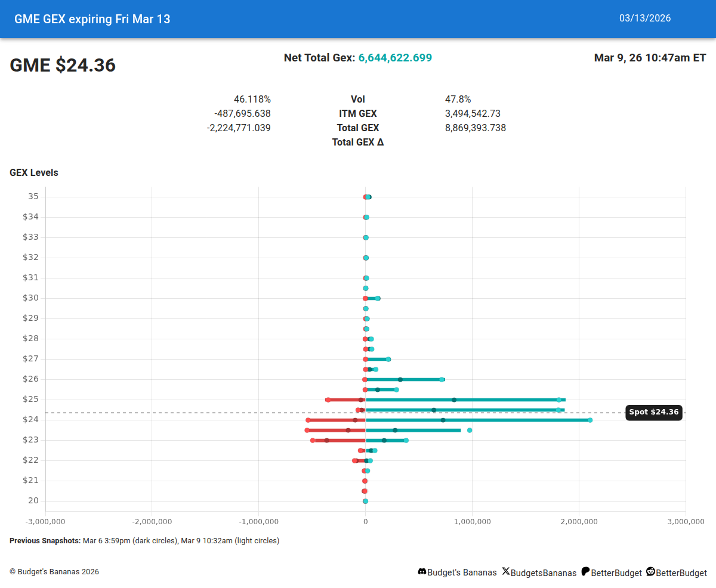Click the "© Budget's Bananas 2026" copyright text

[54, 572]
